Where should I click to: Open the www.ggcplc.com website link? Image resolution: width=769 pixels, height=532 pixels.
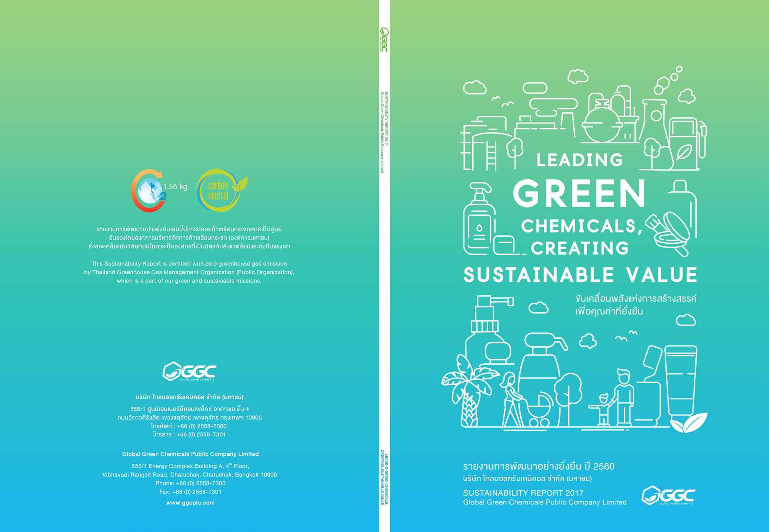190,502
